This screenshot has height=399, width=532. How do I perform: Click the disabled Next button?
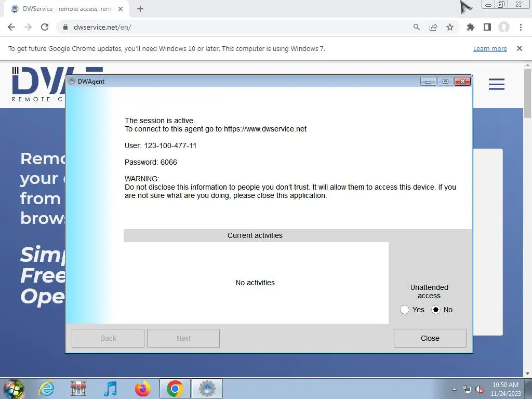(x=183, y=338)
